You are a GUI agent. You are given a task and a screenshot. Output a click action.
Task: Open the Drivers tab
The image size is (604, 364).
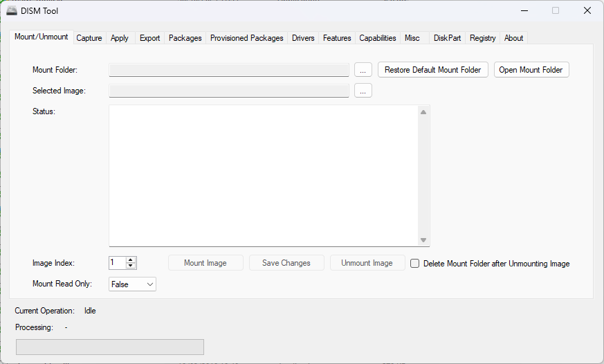tap(303, 38)
